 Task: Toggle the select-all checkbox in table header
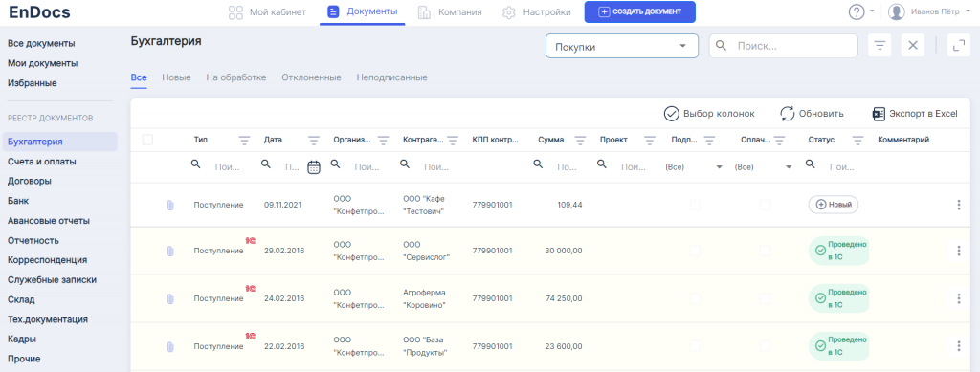(147, 140)
